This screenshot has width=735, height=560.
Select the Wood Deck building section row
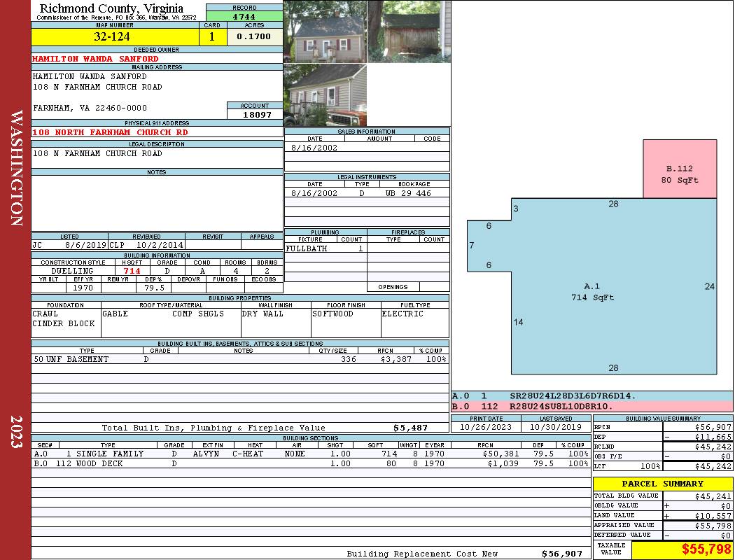tap(309, 463)
